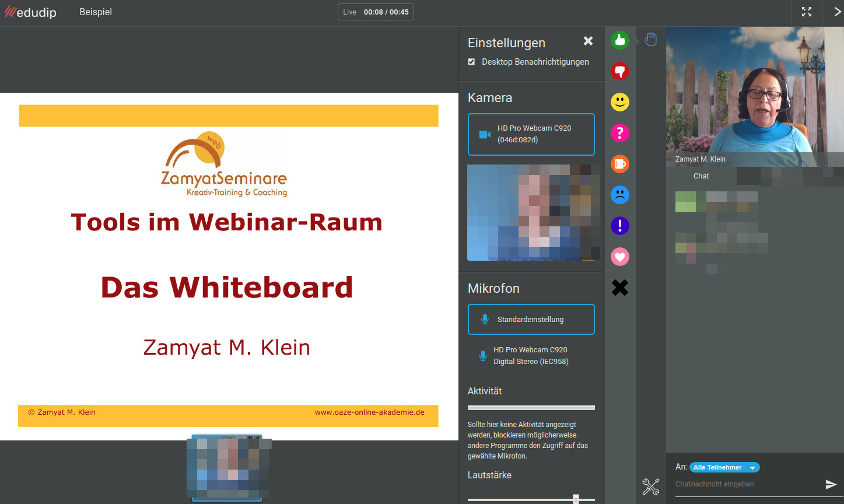Send the pink heart reaction

619,257
